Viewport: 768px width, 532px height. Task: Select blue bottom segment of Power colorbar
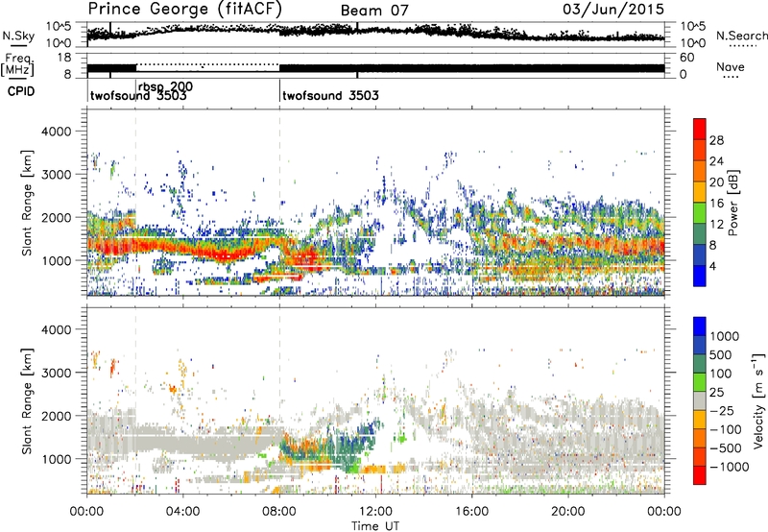coord(700,276)
